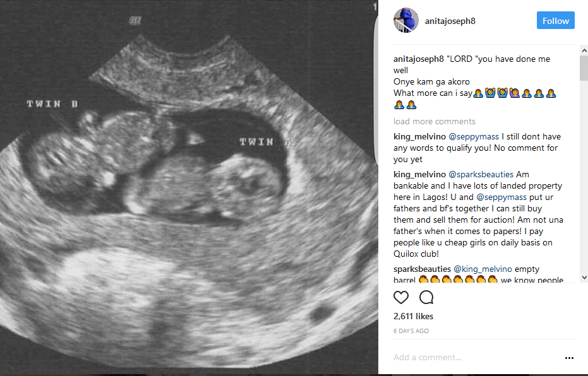
Task: Open anitajoseph8 profile picture avatar
Action: tap(405, 20)
